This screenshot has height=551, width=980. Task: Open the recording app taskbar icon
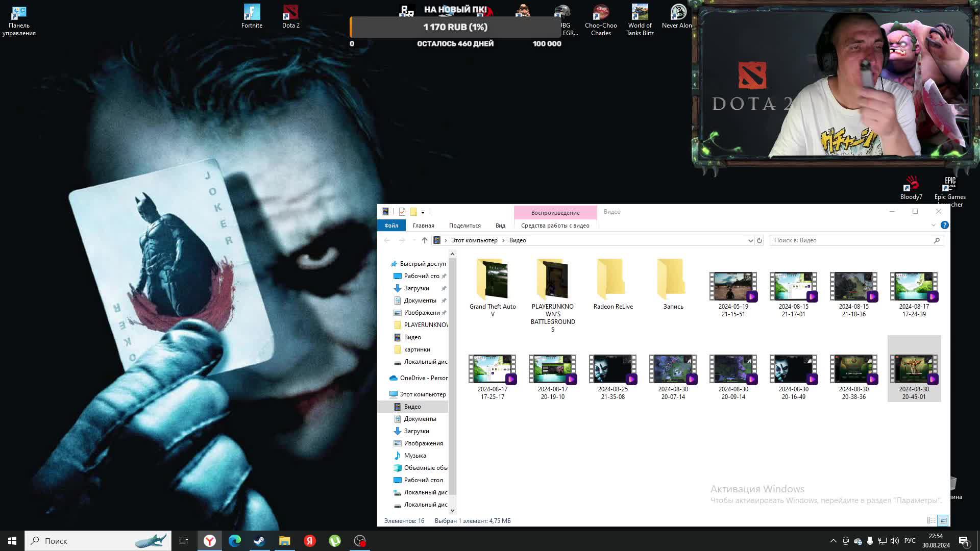point(360,541)
